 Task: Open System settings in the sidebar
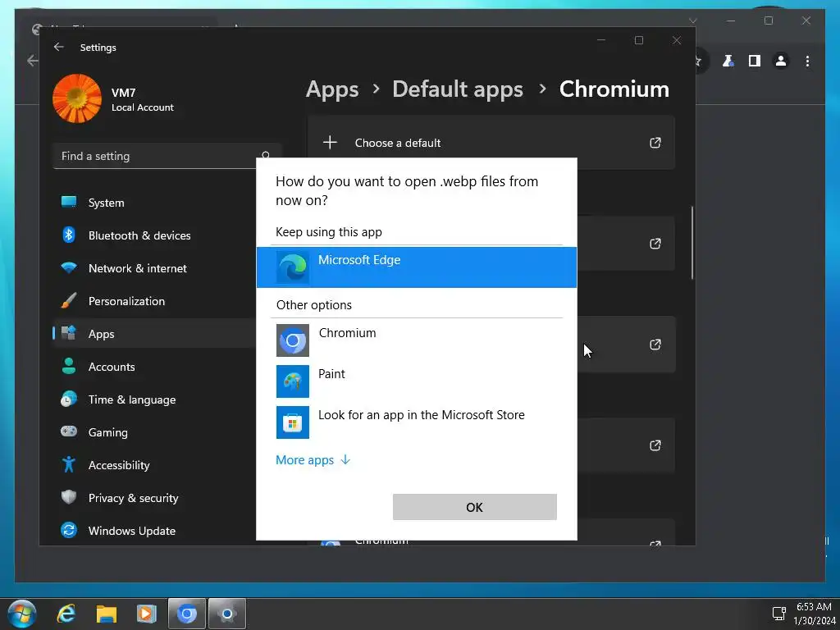click(154, 203)
